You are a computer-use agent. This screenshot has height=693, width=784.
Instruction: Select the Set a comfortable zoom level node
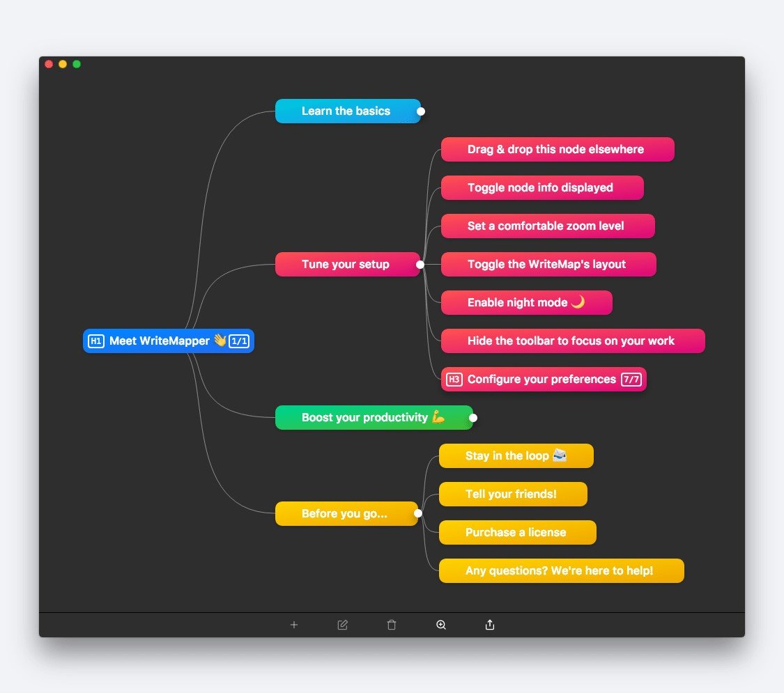coord(548,226)
